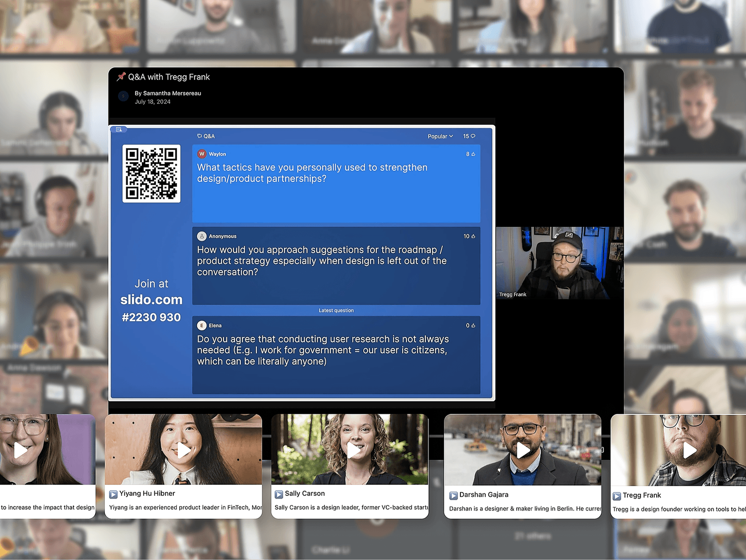Click the Anonymous user avatar icon

(x=202, y=237)
